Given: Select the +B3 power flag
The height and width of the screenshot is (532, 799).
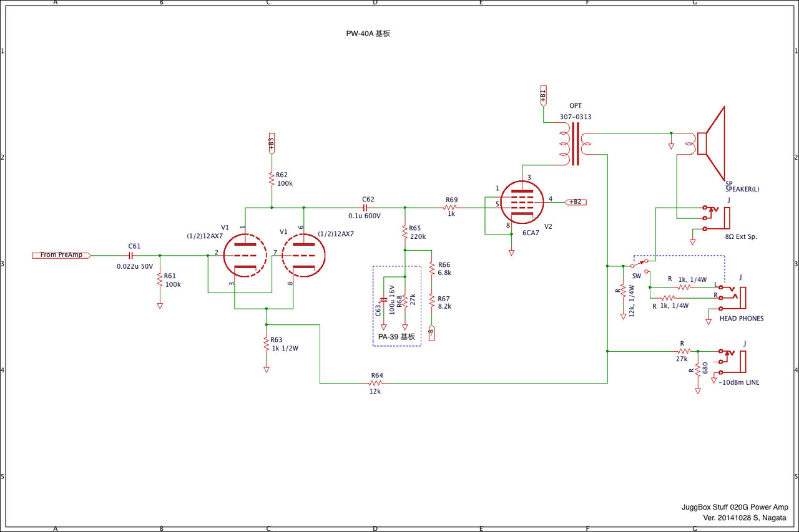Looking at the screenshot, I should (271, 143).
